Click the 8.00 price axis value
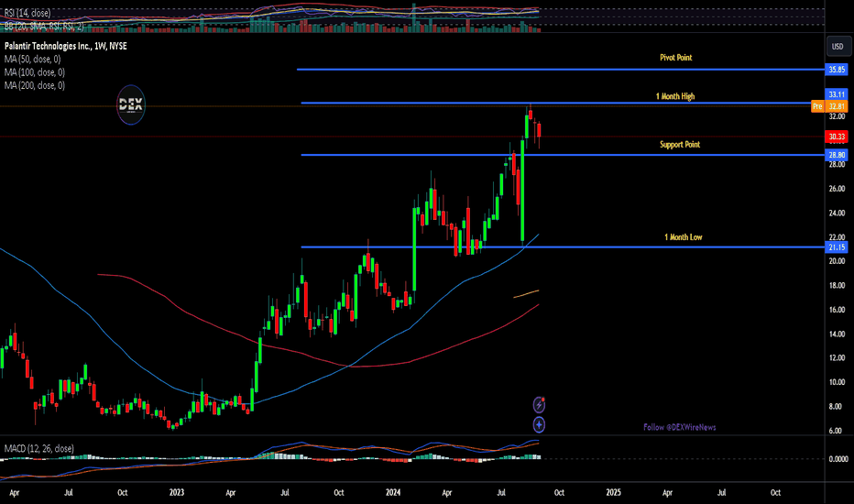The width and height of the screenshot is (854, 504). 838,407
